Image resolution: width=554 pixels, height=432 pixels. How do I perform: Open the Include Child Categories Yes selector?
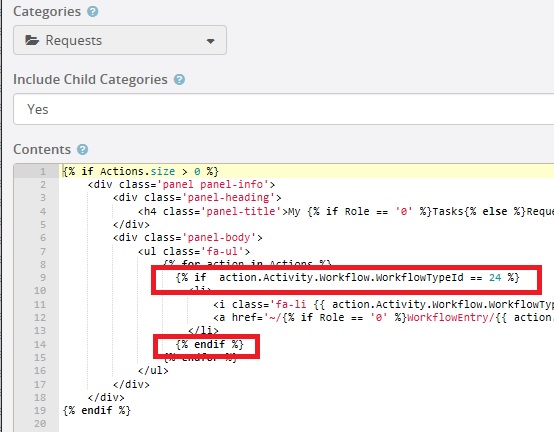(x=284, y=109)
